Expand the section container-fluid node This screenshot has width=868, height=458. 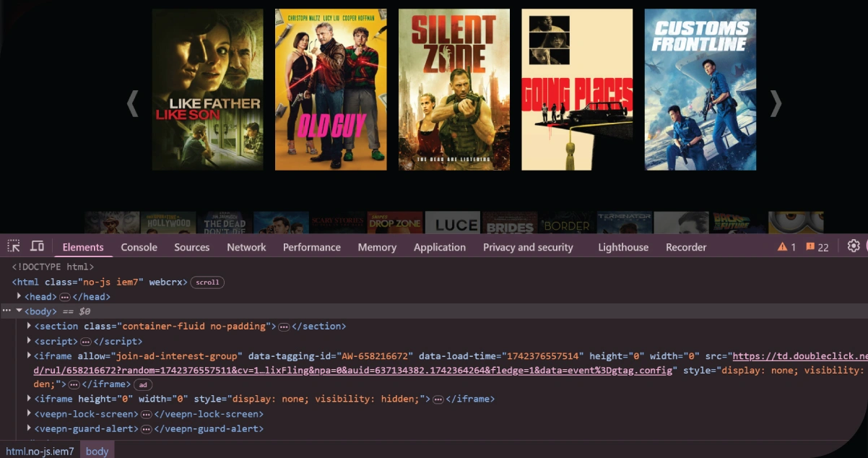30,327
